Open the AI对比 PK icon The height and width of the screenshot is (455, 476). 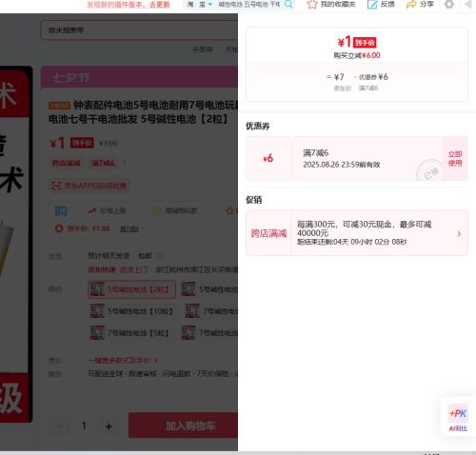458,414
